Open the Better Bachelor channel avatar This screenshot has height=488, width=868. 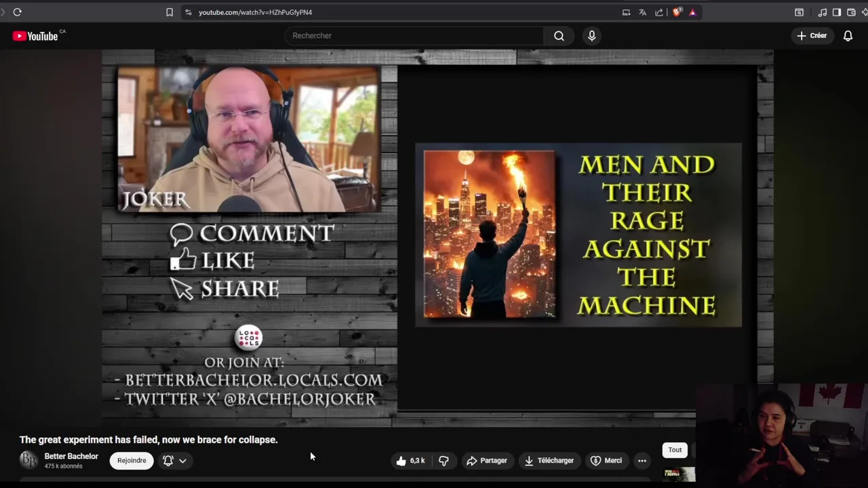tap(28, 460)
